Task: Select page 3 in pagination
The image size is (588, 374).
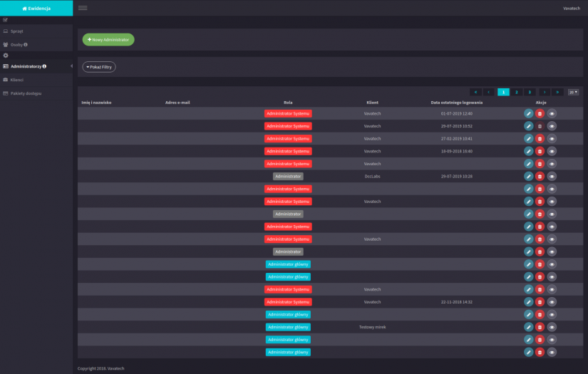Action: pyautogui.click(x=530, y=92)
